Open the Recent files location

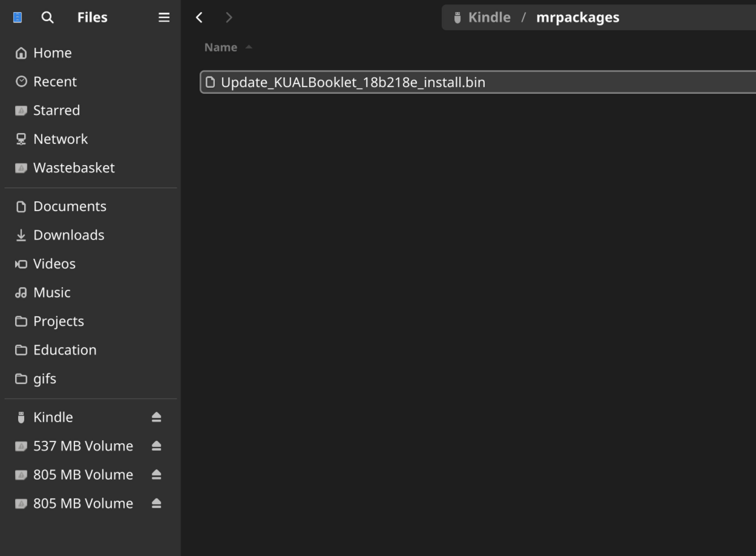(54, 82)
